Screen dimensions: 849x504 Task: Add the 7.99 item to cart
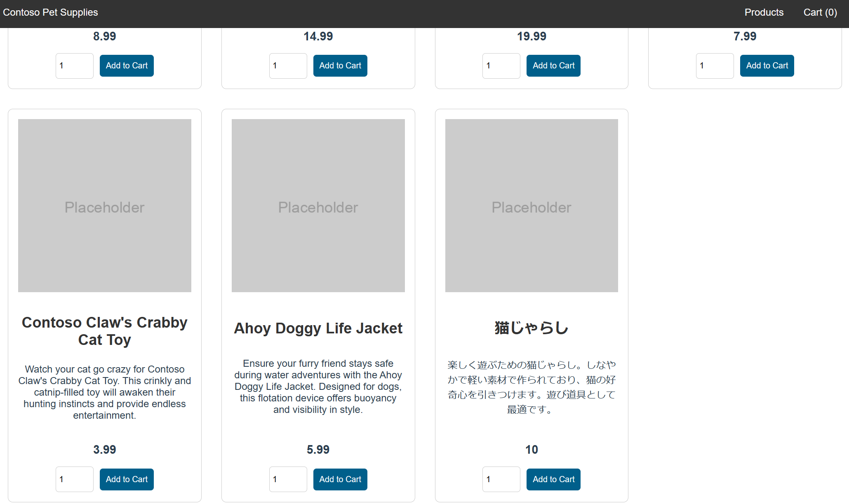click(767, 66)
